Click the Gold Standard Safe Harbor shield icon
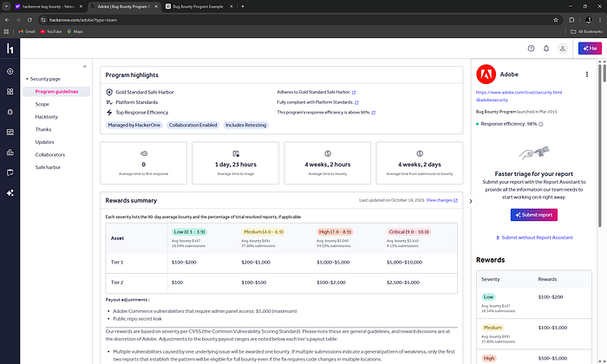Image resolution: width=607 pixels, height=364 pixels. [109, 92]
